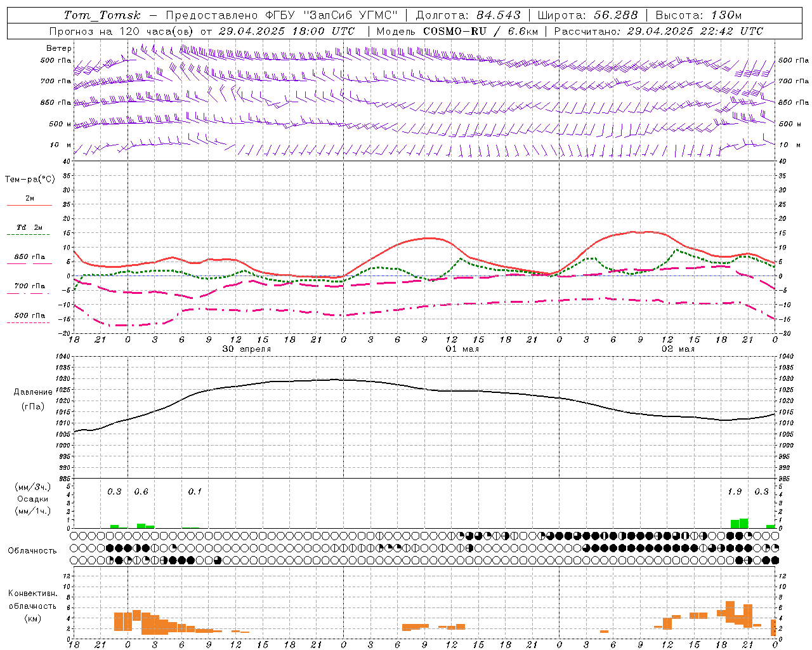Click the (км) convective cloud unit label

[33, 618]
